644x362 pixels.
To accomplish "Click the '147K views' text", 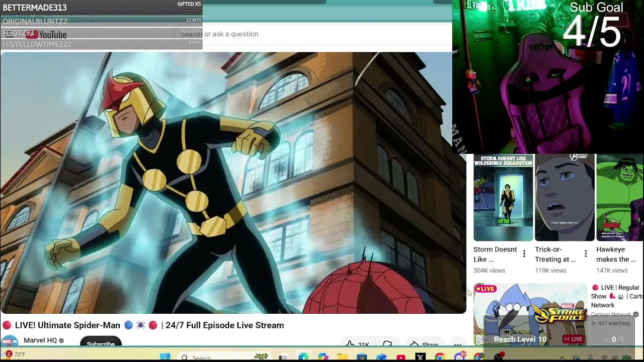I will click(612, 270).
